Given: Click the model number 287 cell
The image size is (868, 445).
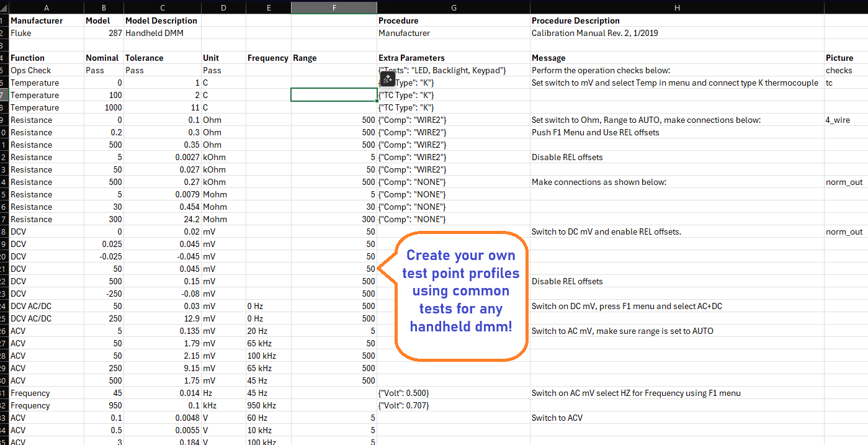Looking at the screenshot, I should point(104,33).
